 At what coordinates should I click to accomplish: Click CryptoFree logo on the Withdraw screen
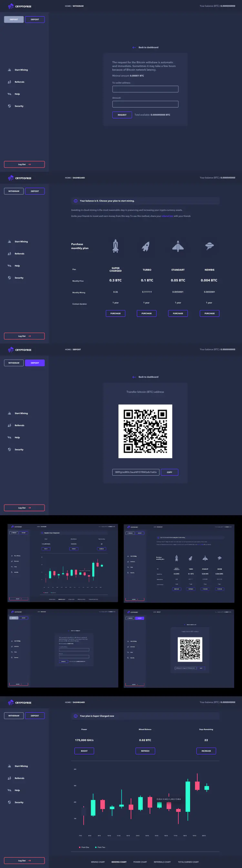tap(20, 6)
